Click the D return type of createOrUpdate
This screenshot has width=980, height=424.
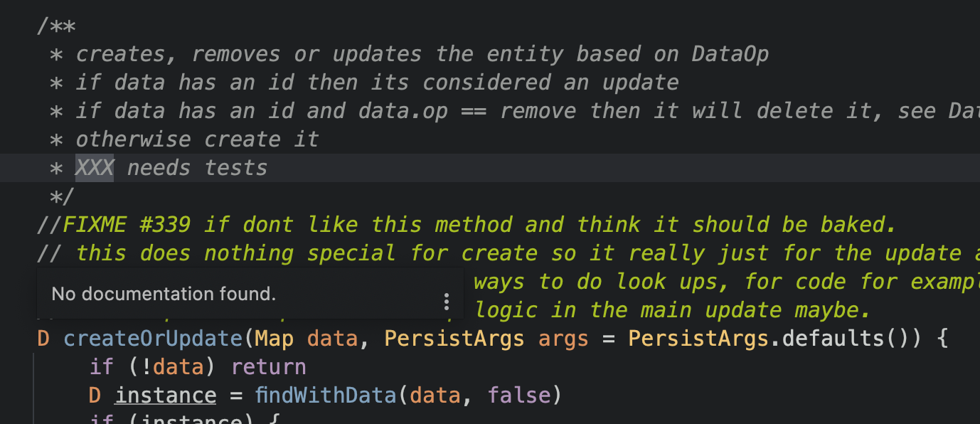pyautogui.click(x=42, y=338)
